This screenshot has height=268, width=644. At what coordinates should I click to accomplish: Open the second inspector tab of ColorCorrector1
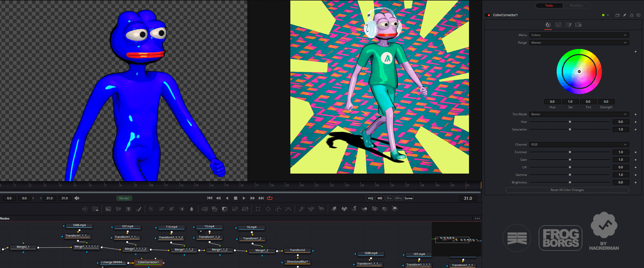[x=558, y=25]
